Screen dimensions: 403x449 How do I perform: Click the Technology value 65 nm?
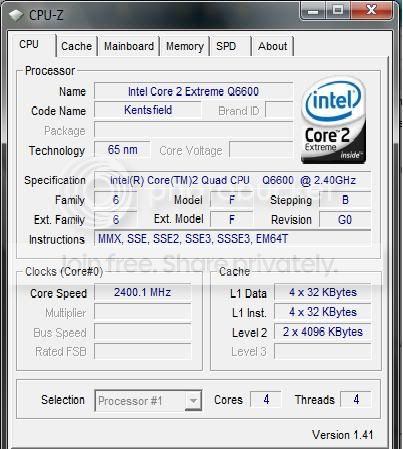[122, 150]
